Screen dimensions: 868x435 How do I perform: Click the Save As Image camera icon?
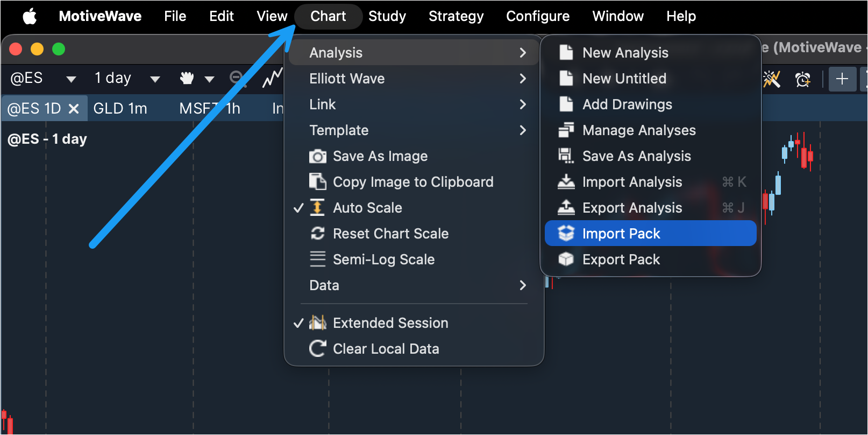(317, 156)
